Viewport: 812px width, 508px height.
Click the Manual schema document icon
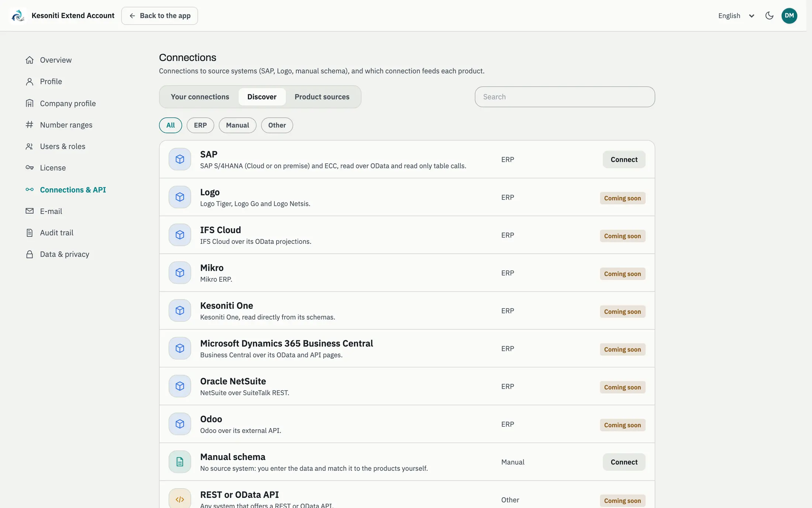180,462
